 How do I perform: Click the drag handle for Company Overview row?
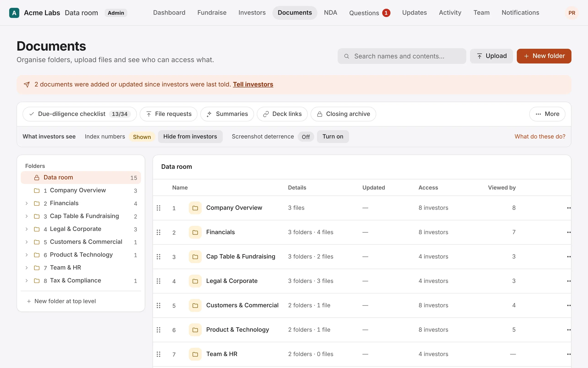click(x=158, y=208)
